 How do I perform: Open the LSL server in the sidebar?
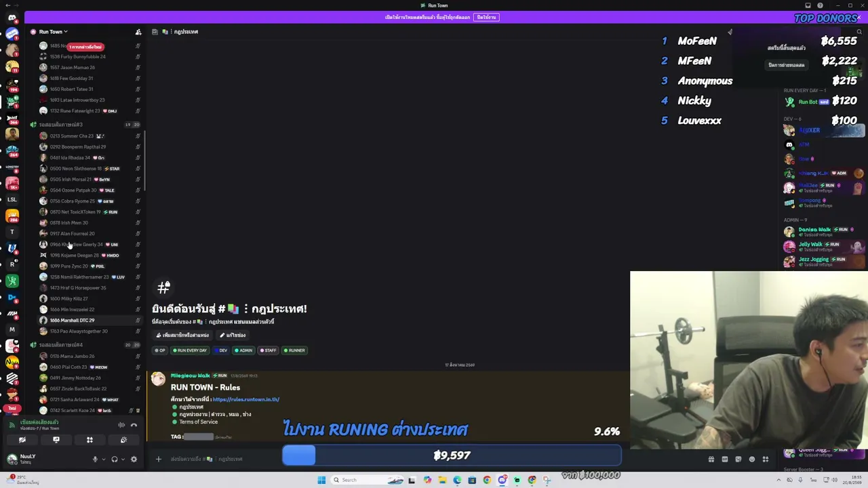point(12,199)
